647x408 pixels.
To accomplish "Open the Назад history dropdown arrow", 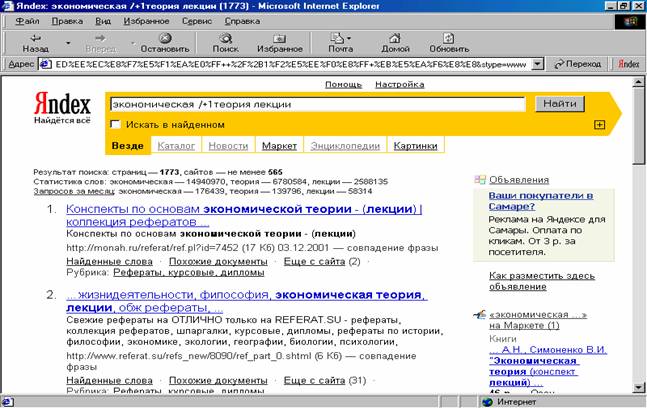I will coord(68,43).
